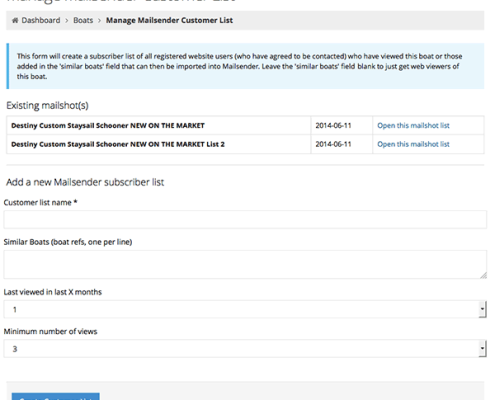
Task: Open mailshot list for NEW ON THE MARKET
Action: 413,125
